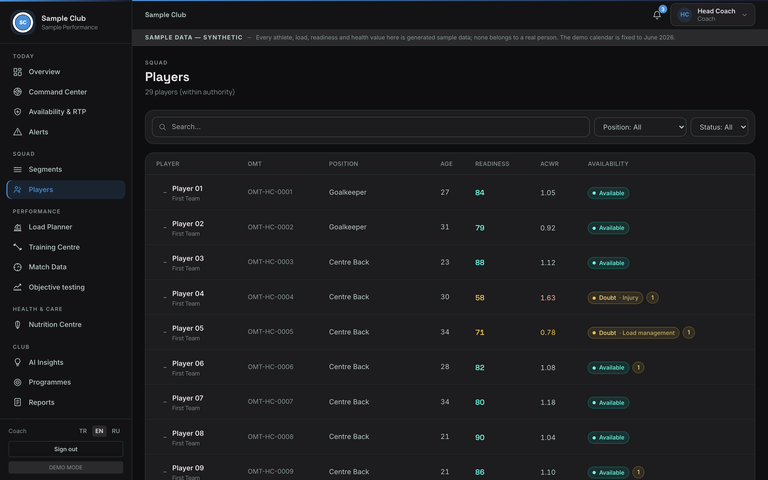Click the Segments list icon
Viewport: 768px width, 480px height.
click(x=18, y=169)
